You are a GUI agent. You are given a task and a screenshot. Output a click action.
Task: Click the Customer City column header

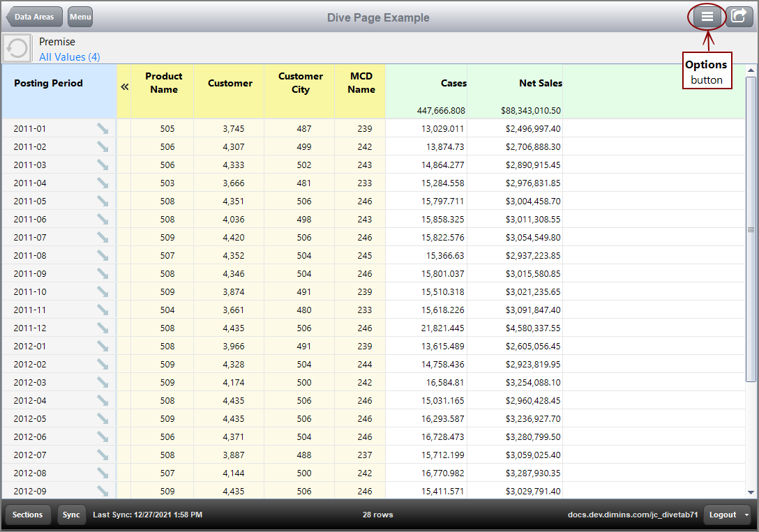pos(300,91)
